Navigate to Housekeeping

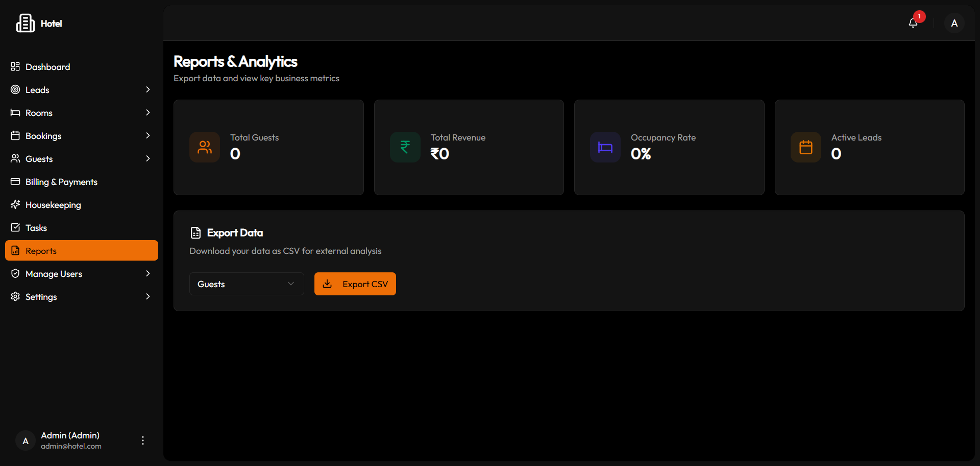pos(53,205)
